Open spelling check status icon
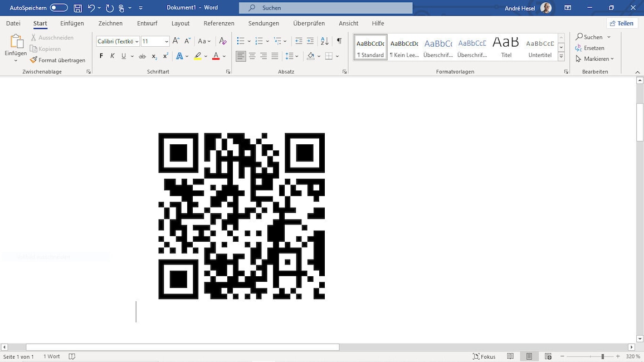The width and height of the screenshot is (644, 362). 72,356
